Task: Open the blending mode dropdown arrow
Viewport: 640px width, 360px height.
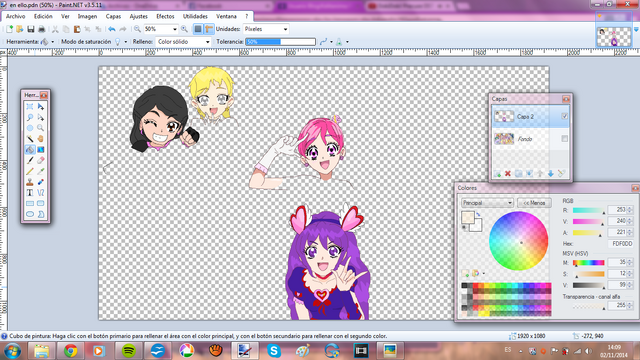Action: pos(347,42)
